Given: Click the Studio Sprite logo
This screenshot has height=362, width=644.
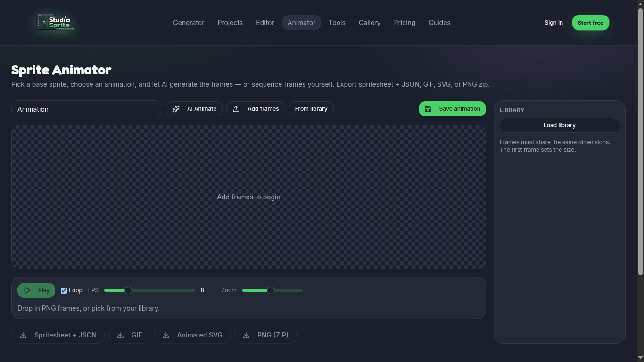Looking at the screenshot, I should pos(54,22).
